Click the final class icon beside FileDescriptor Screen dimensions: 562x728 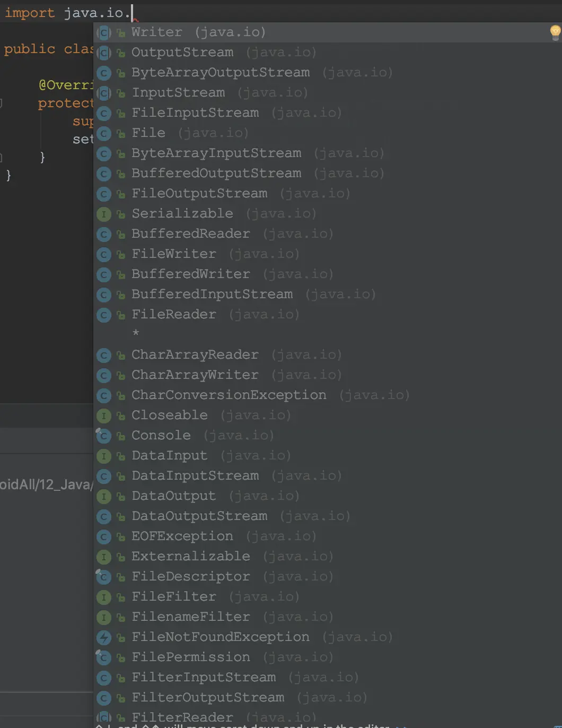point(104,577)
